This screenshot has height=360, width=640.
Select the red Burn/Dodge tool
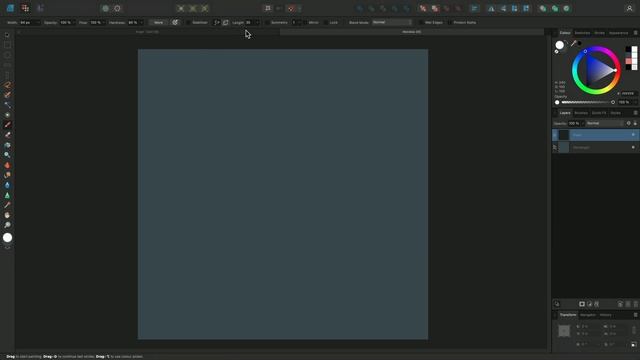pos(7,165)
